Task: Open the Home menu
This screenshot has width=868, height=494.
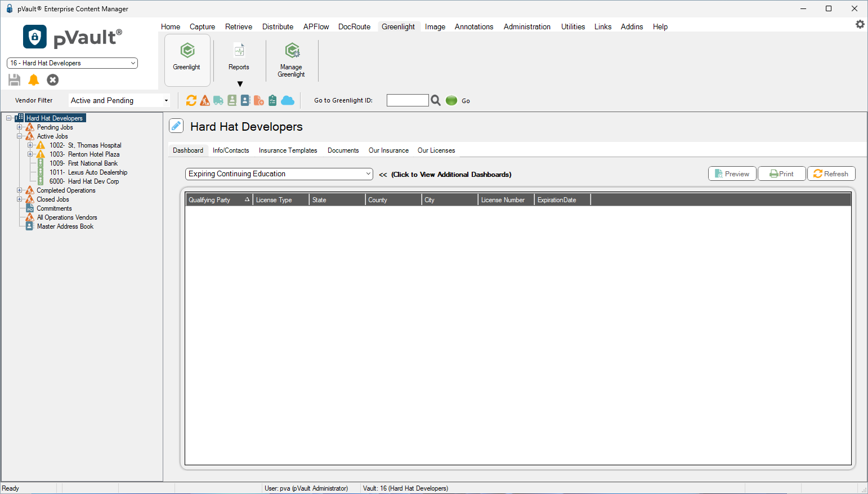Action: pyautogui.click(x=171, y=26)
